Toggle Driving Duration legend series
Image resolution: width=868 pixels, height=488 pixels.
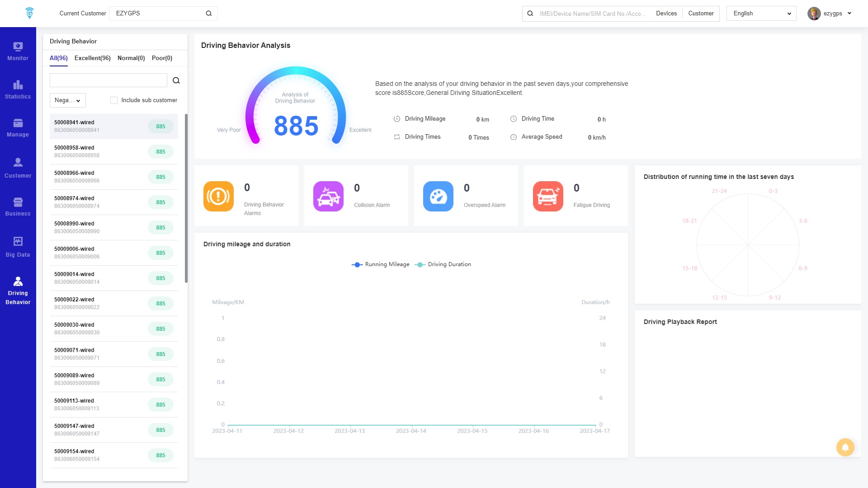click(x=443, y=264)
